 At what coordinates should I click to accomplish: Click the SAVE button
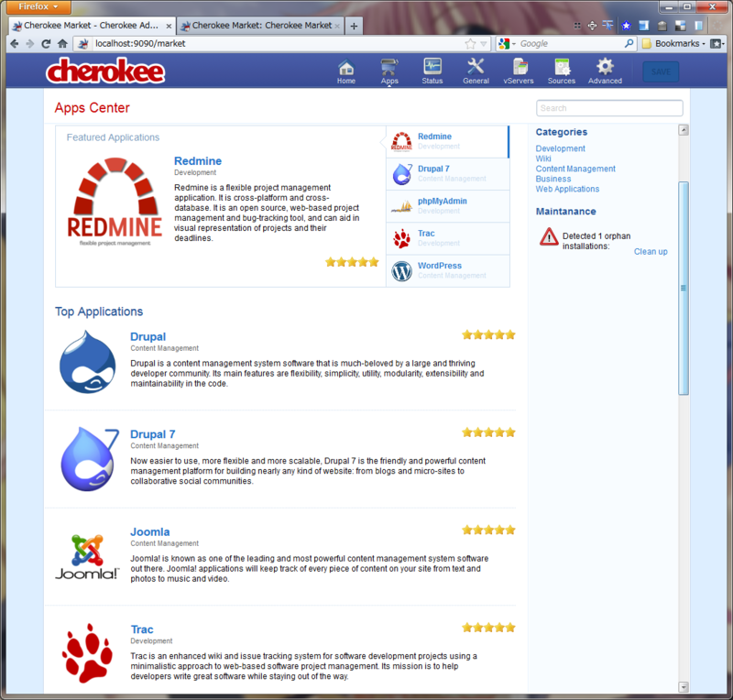(x=661, y=71)
